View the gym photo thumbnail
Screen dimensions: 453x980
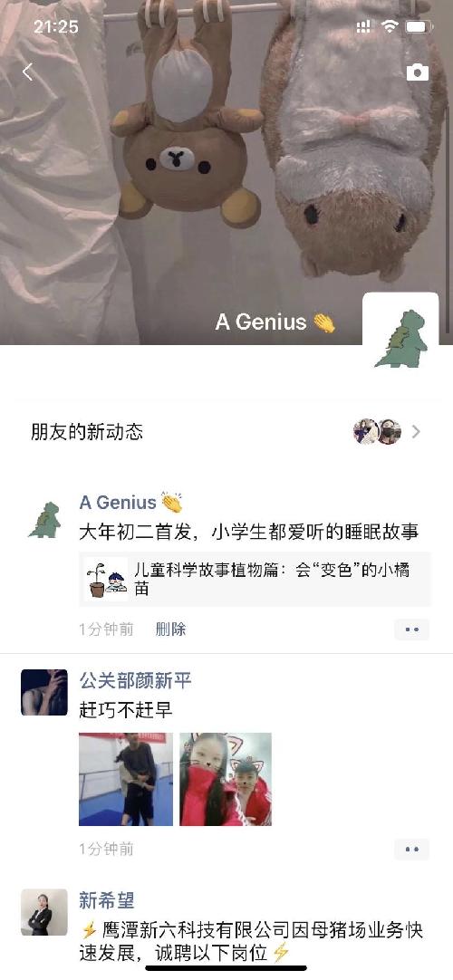(126, 779)
